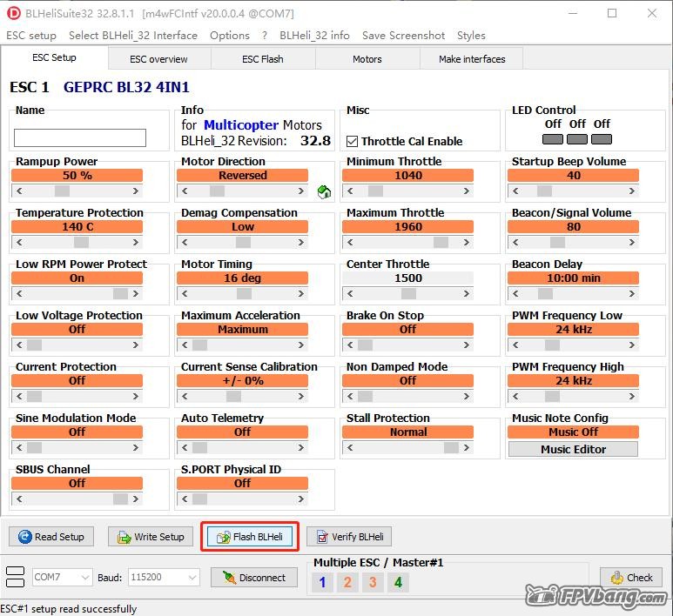
Task: Open the Options menu
Action: [x=230, y=35]
